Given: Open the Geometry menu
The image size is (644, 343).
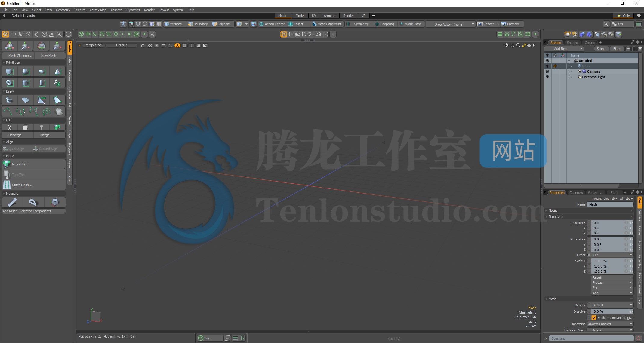Looking at the screenshot, I should pyautogui.click(x=63, y=10).
